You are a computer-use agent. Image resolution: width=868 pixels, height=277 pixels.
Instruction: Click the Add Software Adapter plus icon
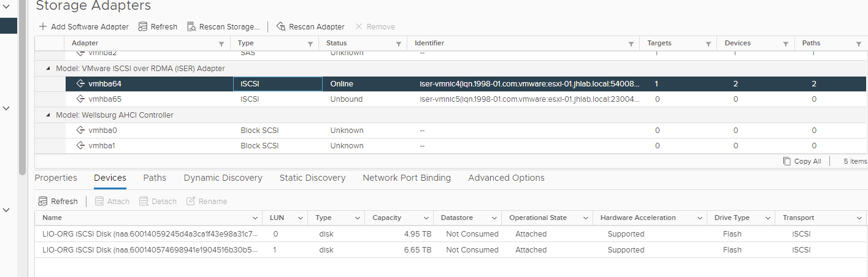(x=43, y=26)
